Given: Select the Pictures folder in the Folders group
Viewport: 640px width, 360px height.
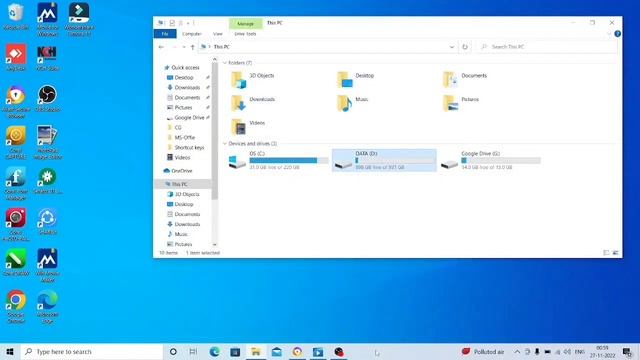Looking at the screenshot, I should click(461, 103).
